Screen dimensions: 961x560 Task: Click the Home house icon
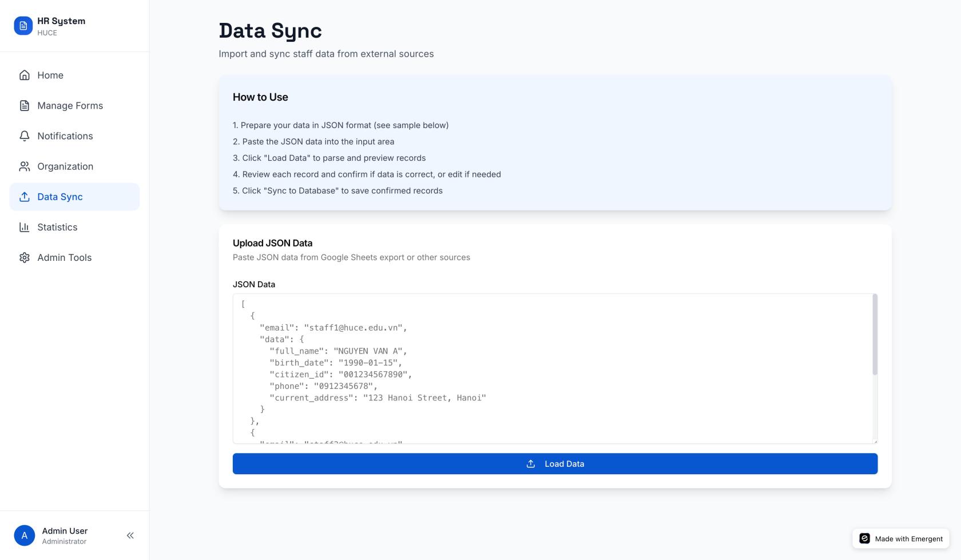[24, 75]
